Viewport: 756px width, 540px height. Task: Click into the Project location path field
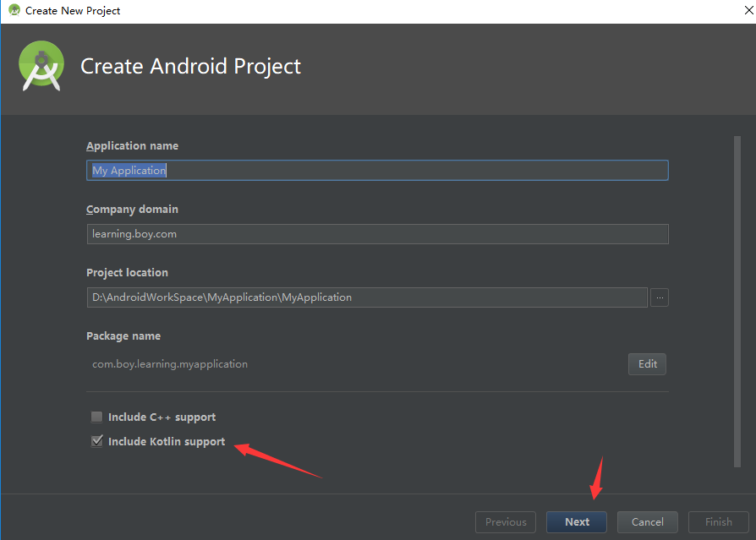[367, 297]
